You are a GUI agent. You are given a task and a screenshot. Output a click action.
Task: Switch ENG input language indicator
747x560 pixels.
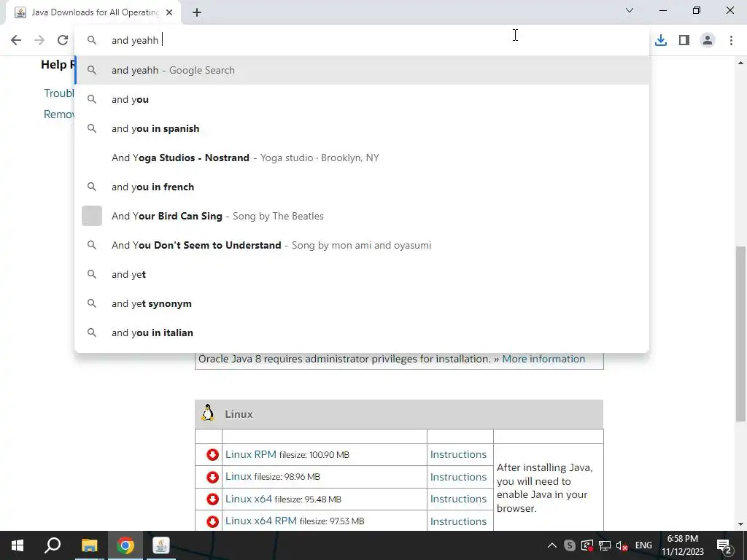643,545
